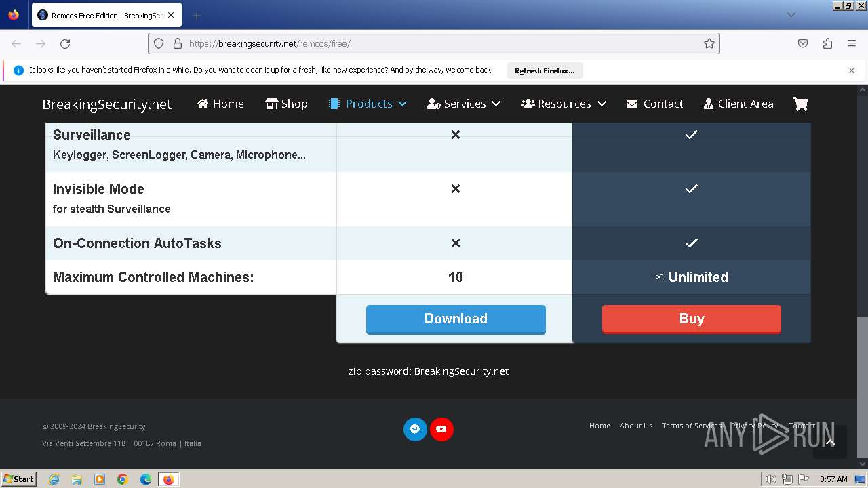Open the footer Privacy Policy link
The height and width of the screenshot is (488, 868).
pyautogui.click(x=755, y=426)
